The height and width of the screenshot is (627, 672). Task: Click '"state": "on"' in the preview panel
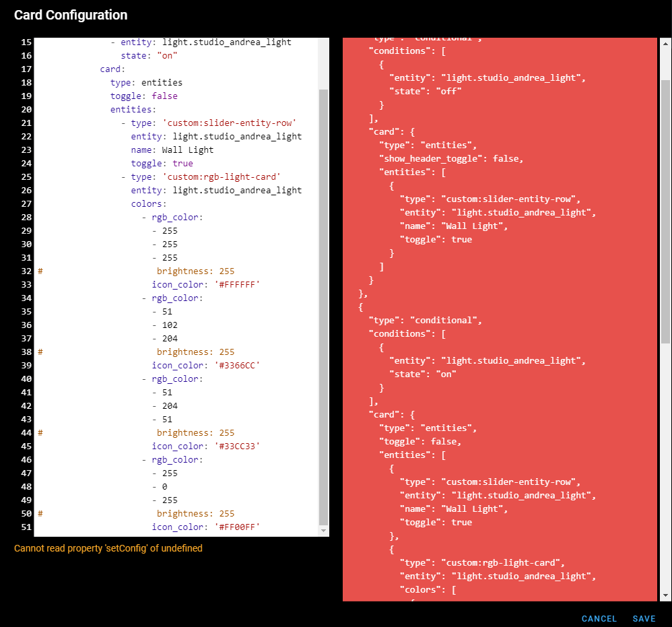click(423, 374)
